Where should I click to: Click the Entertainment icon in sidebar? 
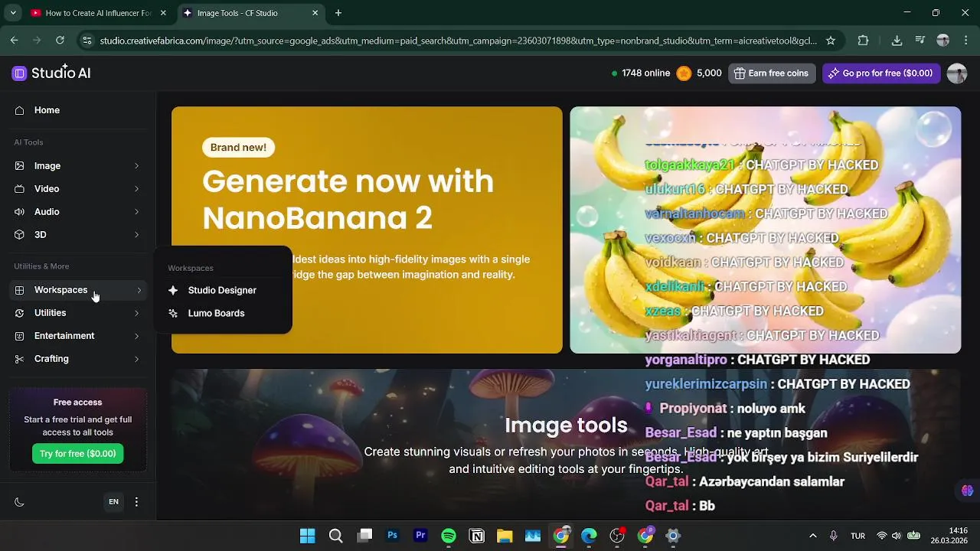click(19, 336)
